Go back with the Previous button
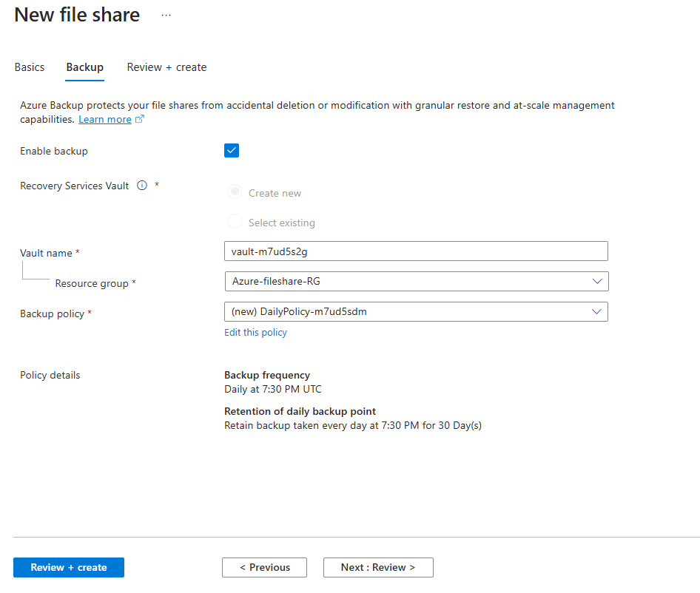This screenshot has height=593, width=700. coord(264,567)
